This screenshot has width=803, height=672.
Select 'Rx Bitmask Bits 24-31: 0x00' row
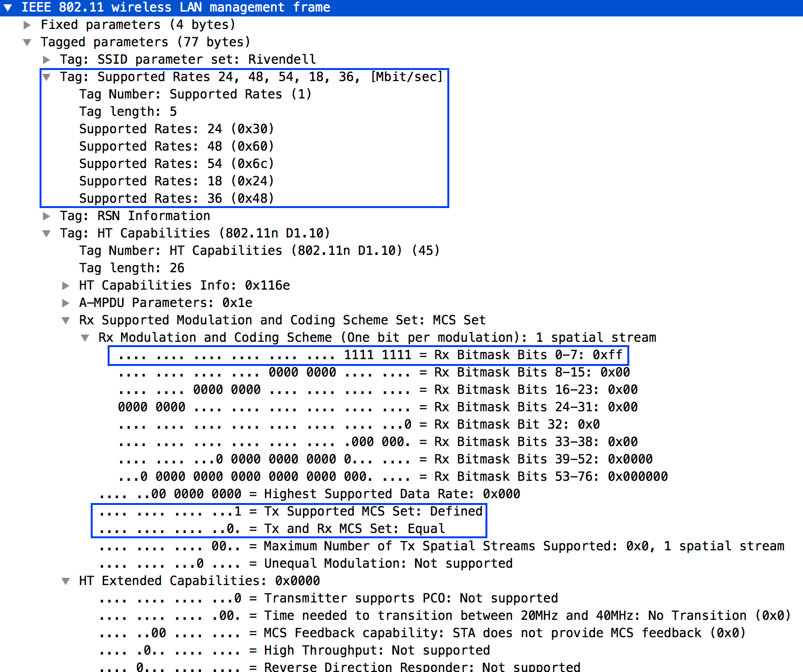pyautogui.click(x=378, y=407)
